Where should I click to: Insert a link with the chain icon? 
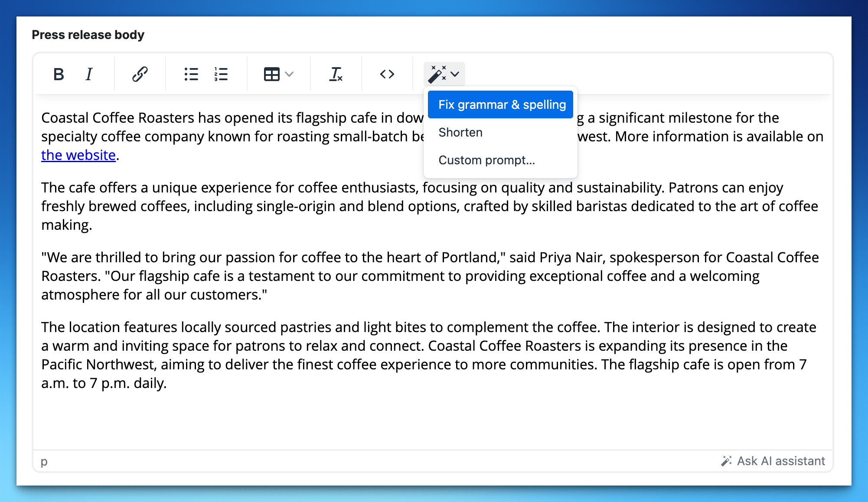[140, 74]
